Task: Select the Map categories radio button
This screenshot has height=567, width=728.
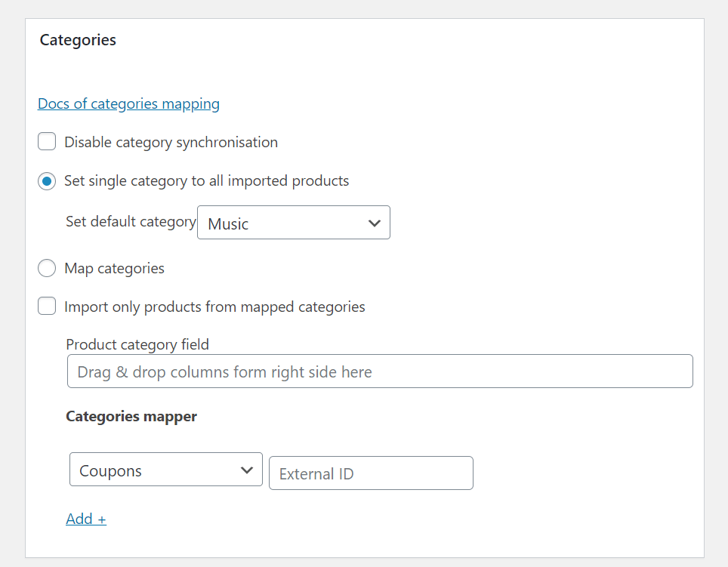Action: coord(47,268)
